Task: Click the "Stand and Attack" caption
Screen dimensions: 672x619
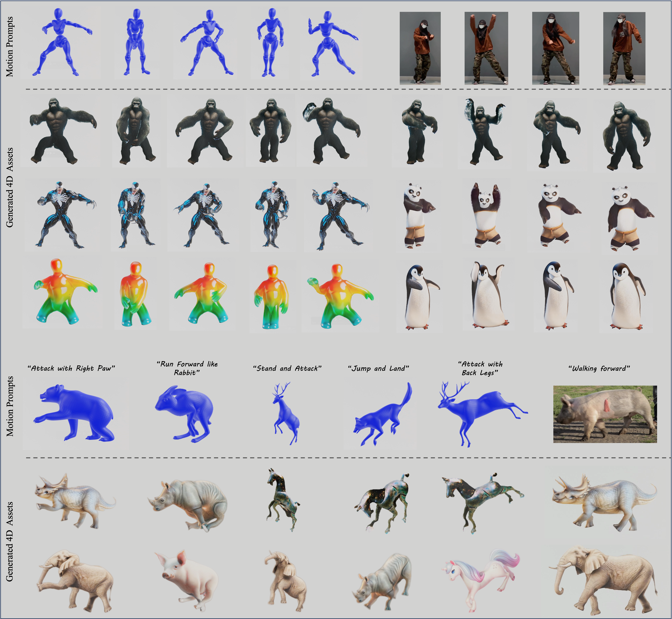Action: [287, 368]
